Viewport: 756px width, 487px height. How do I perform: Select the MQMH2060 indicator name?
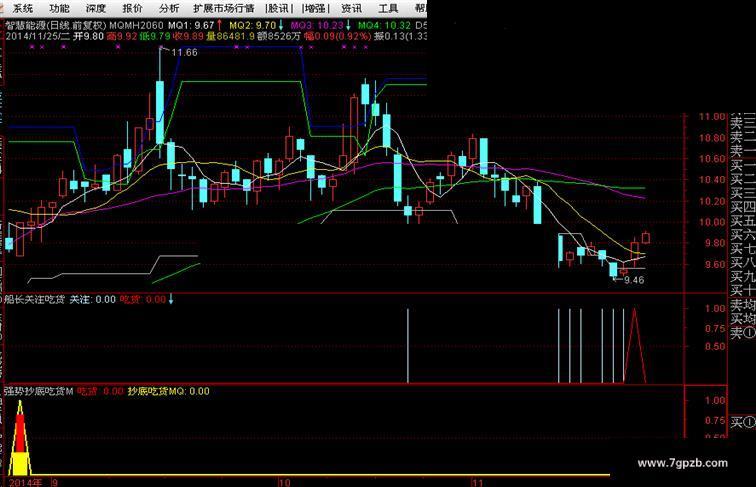[136, 25]
